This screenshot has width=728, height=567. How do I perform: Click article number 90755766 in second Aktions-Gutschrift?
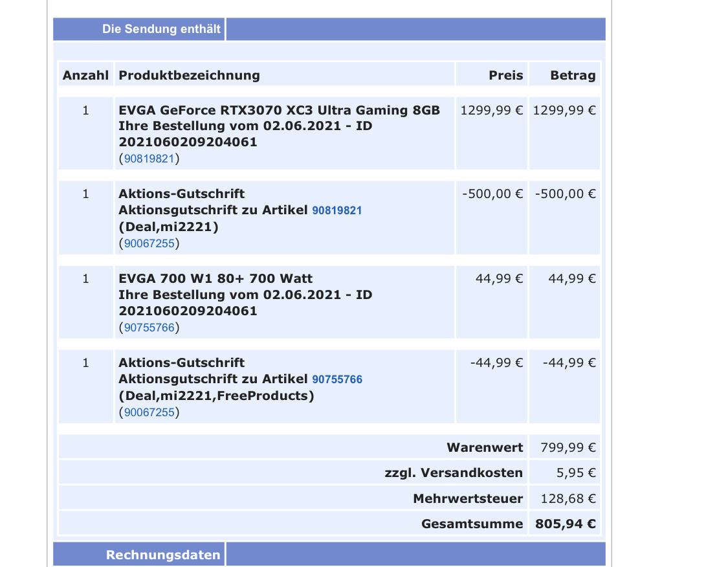coord(337,379)
